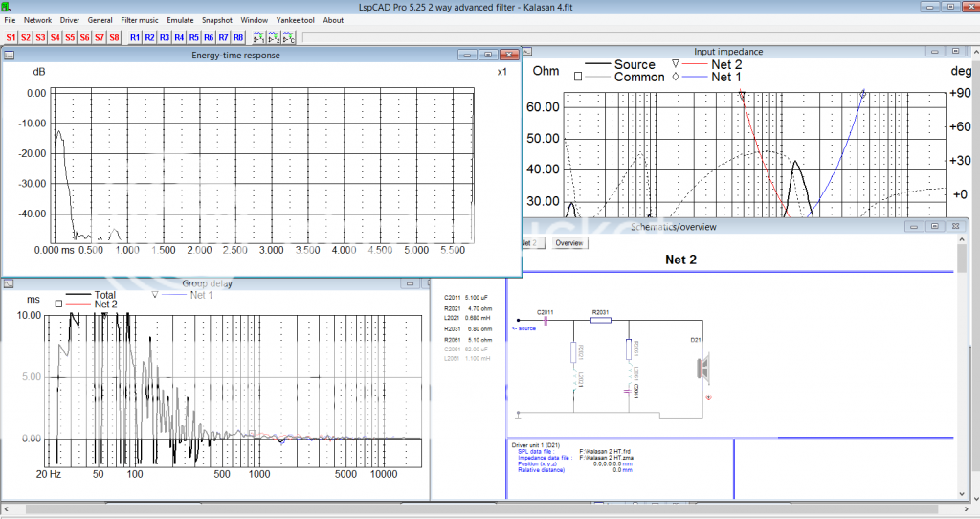Select the blue R7 button

click(x=224, y=37)
